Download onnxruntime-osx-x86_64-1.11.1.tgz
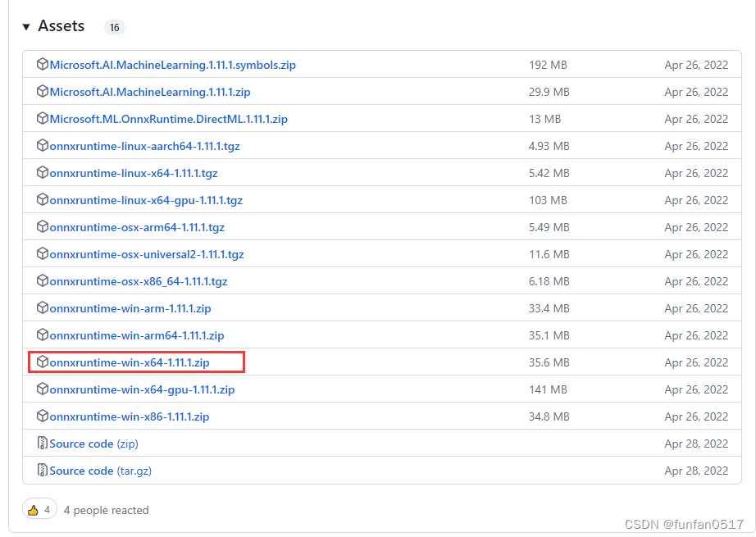The image size is (756, 537). [139, 281]
